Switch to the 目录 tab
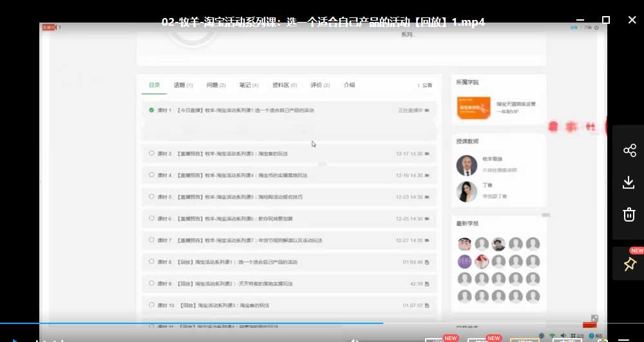 pos(155,85)
